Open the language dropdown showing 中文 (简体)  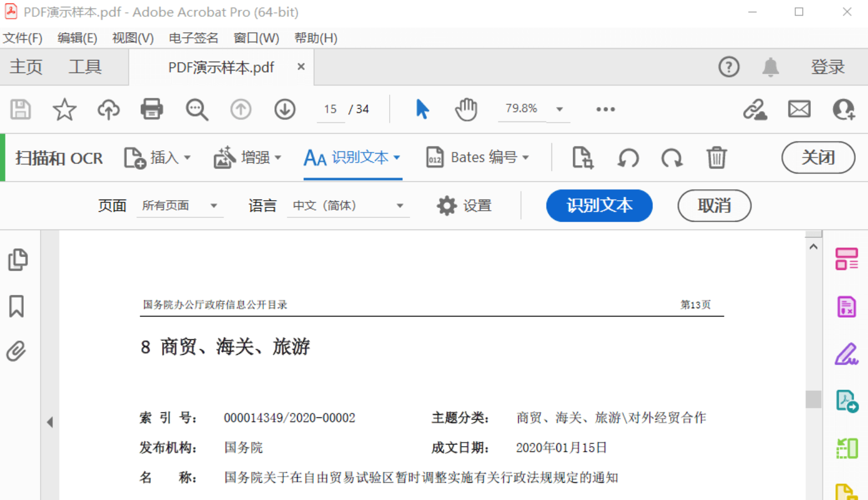coord(348,206)
